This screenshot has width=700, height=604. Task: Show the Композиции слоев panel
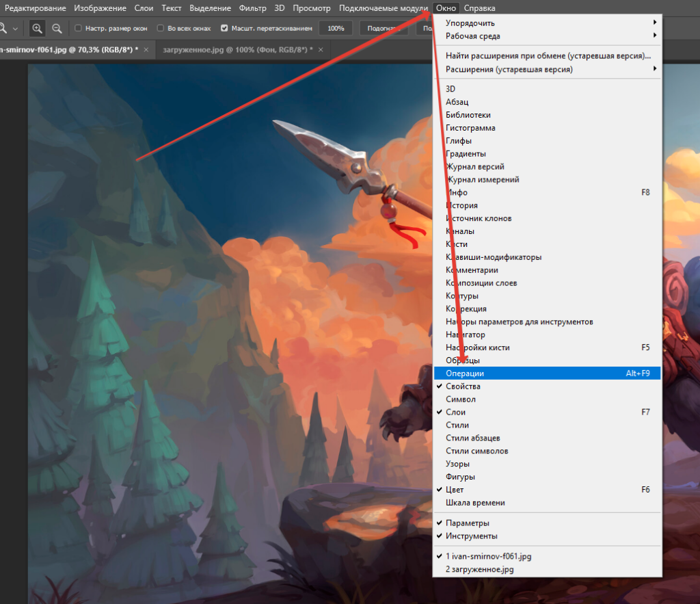548,283
